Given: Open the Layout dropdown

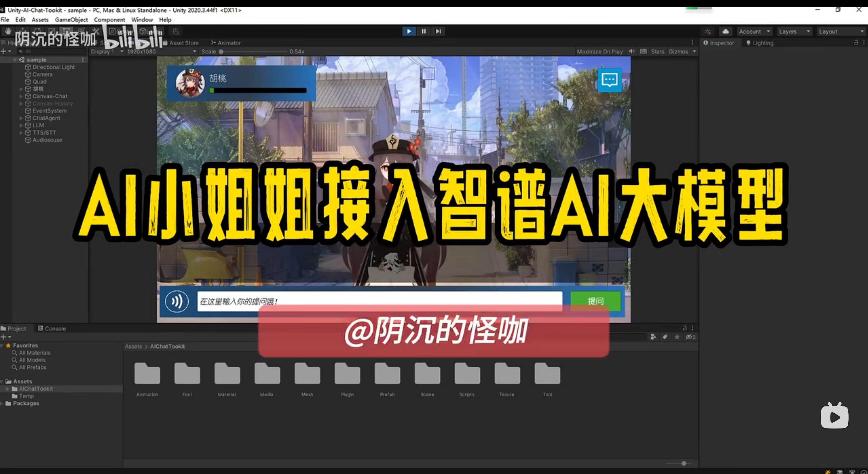Looking at the screenshot, I should coord(841,32).
